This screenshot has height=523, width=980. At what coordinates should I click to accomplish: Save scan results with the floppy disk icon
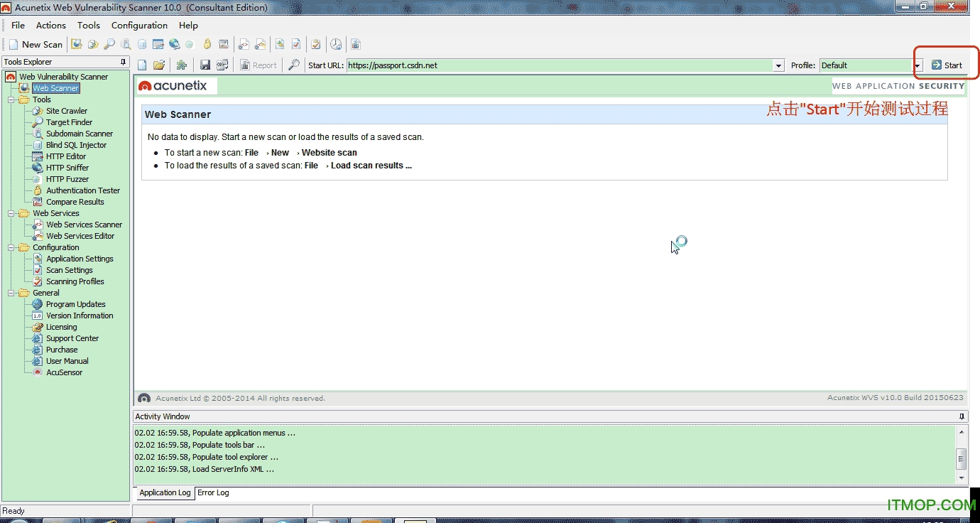click(205, 65)
